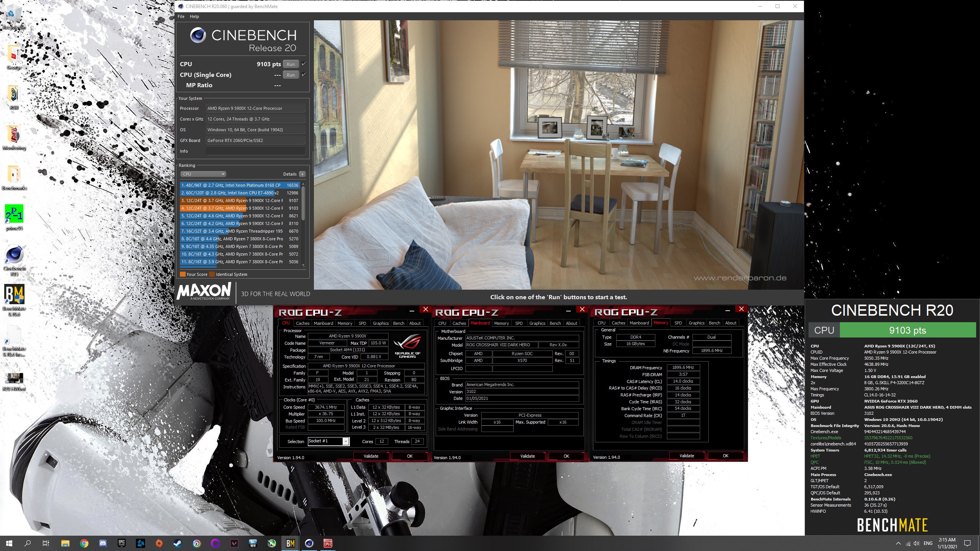Open Steam from the taskbar
980x551 pixels.
coord(178,543)
